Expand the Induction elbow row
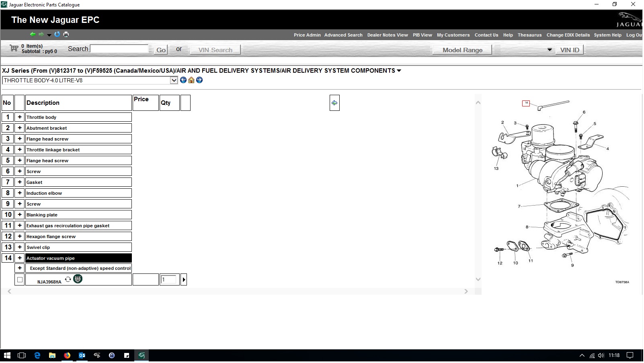The width and height of the screenshot is (644, 363). [20, 193]
